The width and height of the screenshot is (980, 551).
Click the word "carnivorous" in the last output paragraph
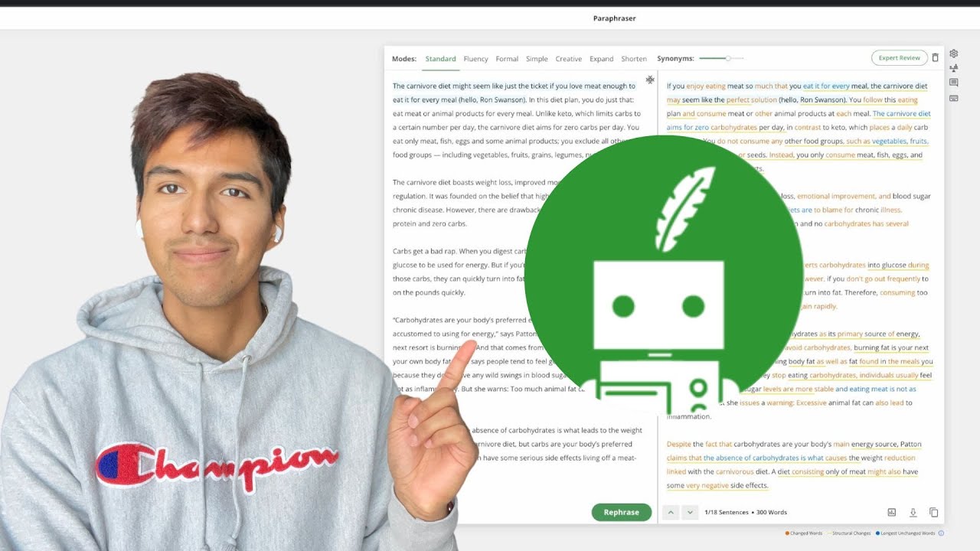(x=737, y=472)
